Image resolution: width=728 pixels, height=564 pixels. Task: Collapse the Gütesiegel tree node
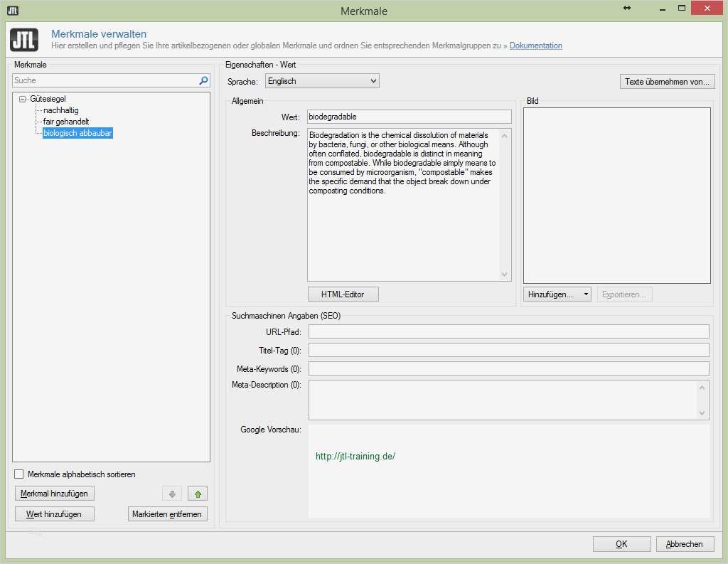coord(23,100)
